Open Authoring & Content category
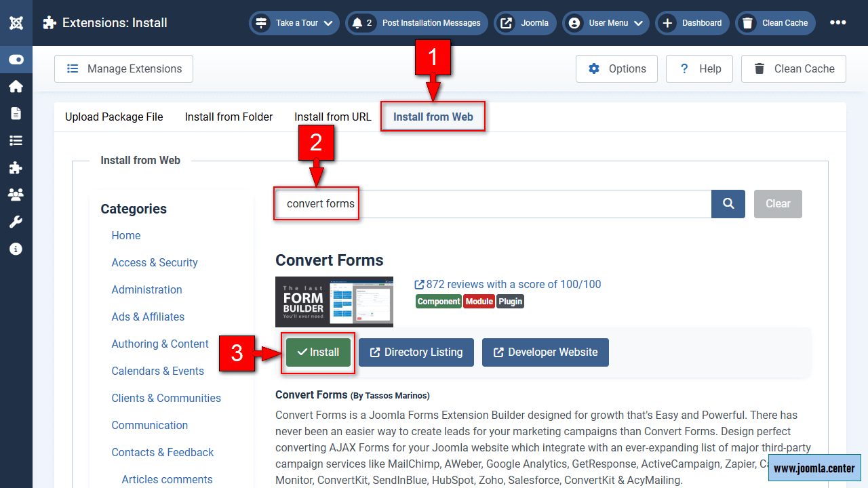The width and height of the screenshot is (868, 488). [160, 344]
